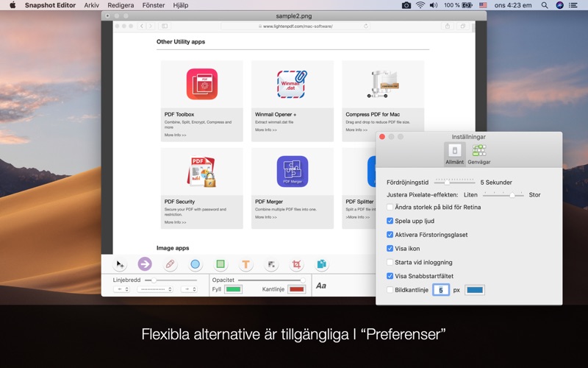Click the Pixelate-effekten Liten–Stor slider
This screenshot has width=588, height=368.
tap(503, 194)
